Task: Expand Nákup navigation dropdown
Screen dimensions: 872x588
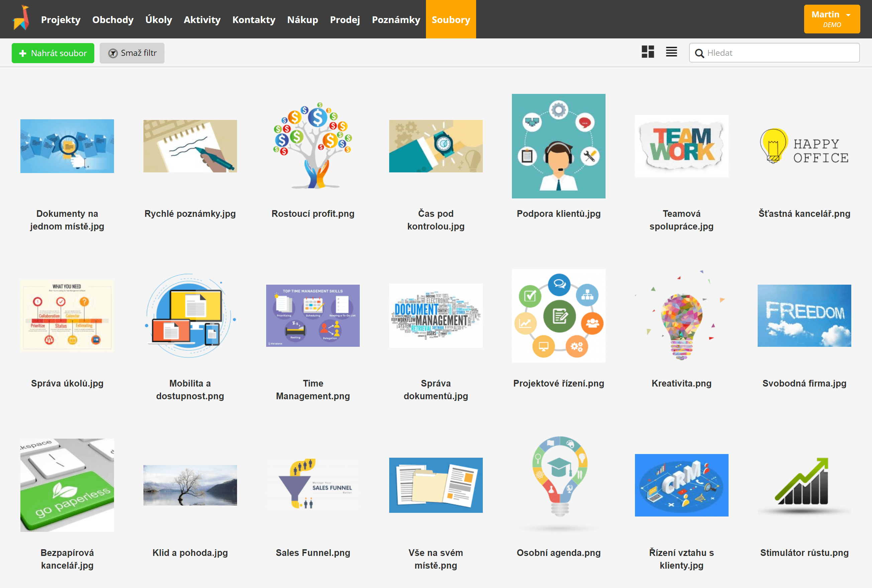Action: tap(303, 19)
